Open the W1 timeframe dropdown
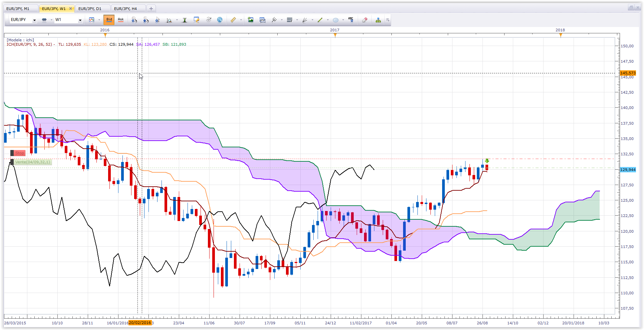This screenshot has height=330, width=644. pyautogui.click(x=68, y=20)
